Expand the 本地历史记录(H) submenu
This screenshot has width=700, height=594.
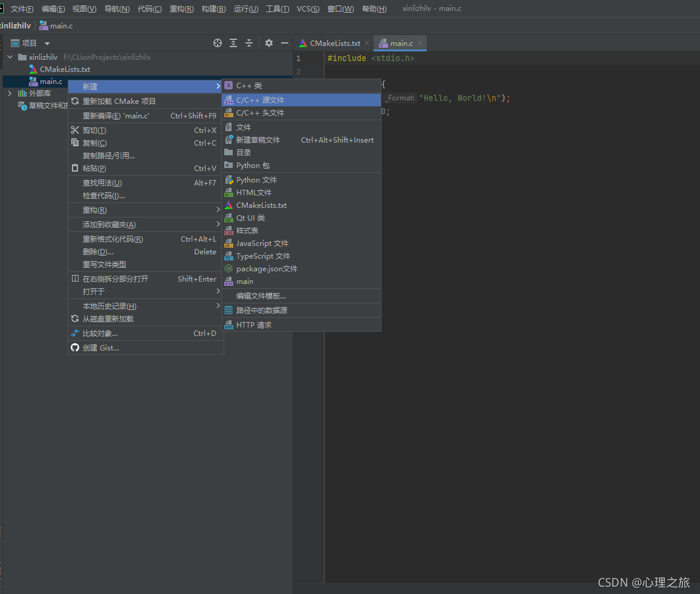pyautogui.click(x=145, y=306)
